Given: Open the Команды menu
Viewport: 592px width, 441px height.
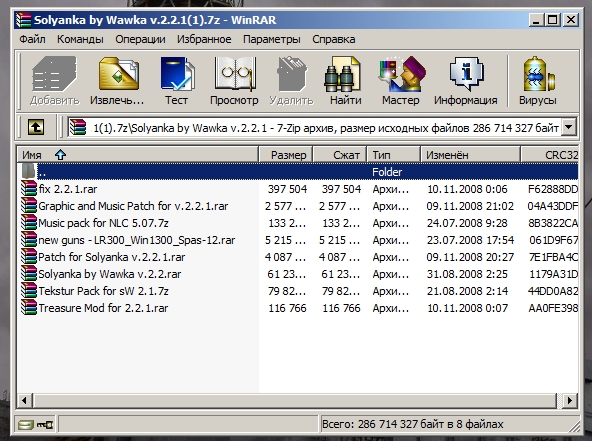Looking at the screenshot, I should [x=80, y=39].
